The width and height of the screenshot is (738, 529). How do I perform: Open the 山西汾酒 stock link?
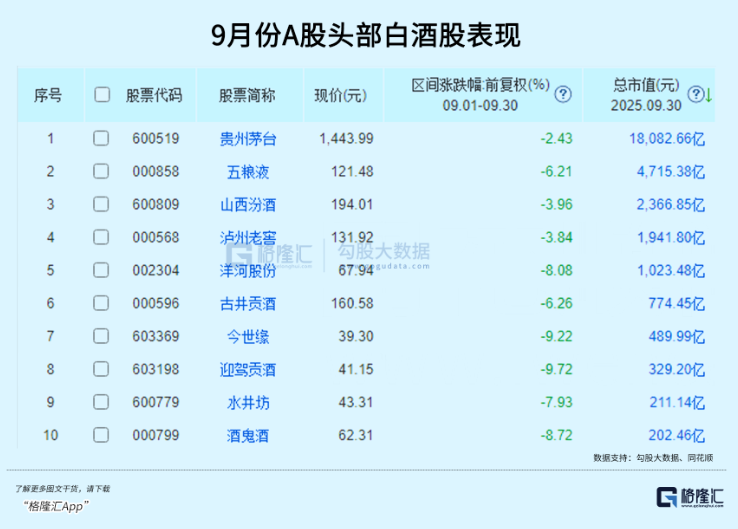tap(247, 205)
